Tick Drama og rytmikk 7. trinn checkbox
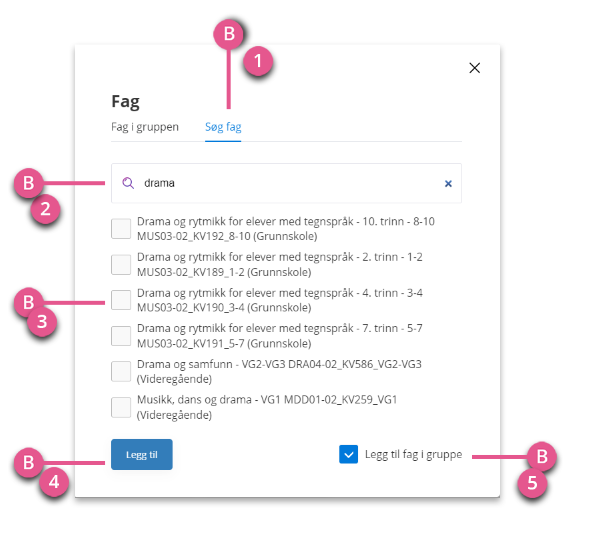Viewport: 591px width, 553px height. [121, 336]
